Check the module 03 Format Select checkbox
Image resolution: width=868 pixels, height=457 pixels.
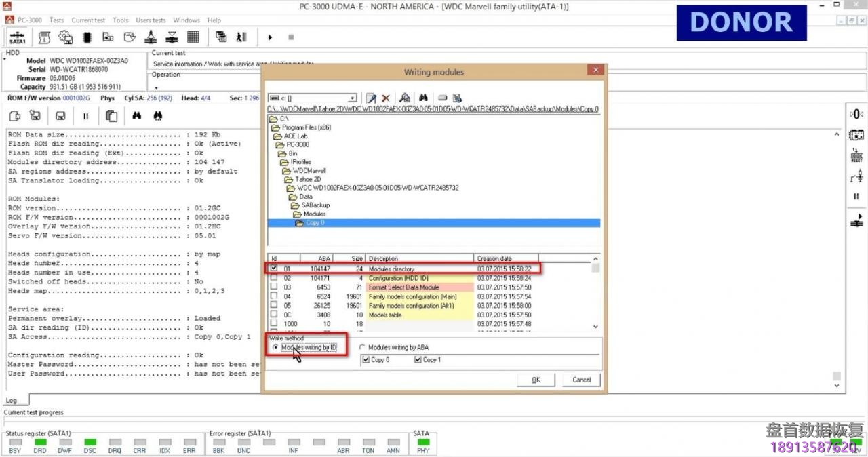274,287
